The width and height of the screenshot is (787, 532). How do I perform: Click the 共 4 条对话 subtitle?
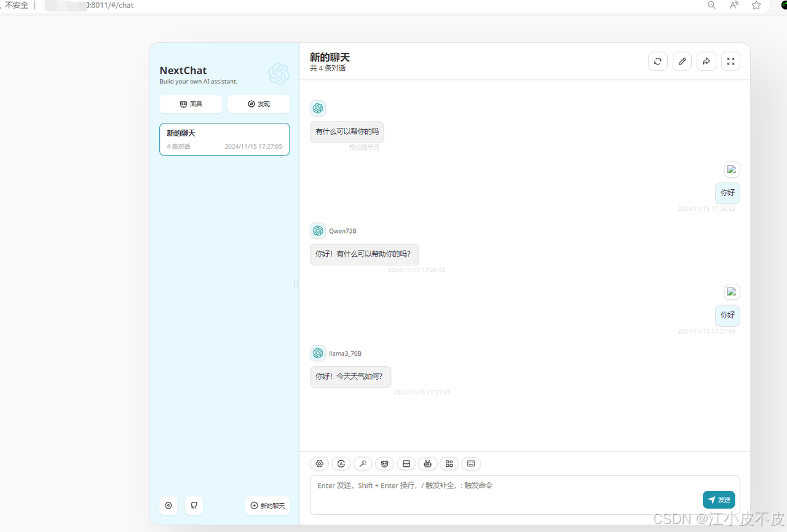[x=328, y=68]
